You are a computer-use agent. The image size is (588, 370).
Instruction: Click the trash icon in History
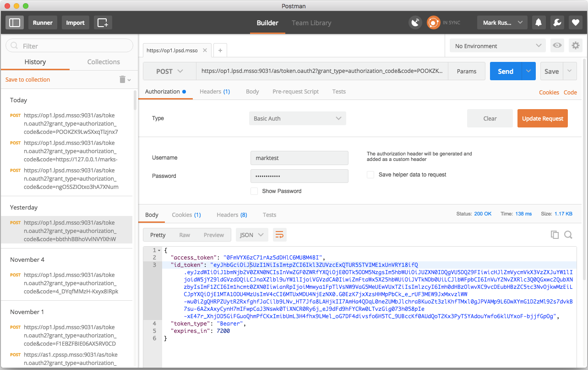tap(122, 79)
